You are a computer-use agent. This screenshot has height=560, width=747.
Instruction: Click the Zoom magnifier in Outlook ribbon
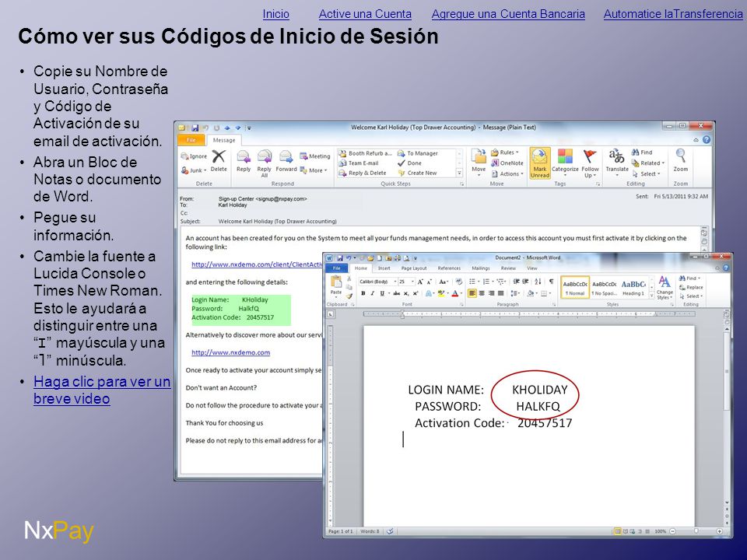point(681,156)
